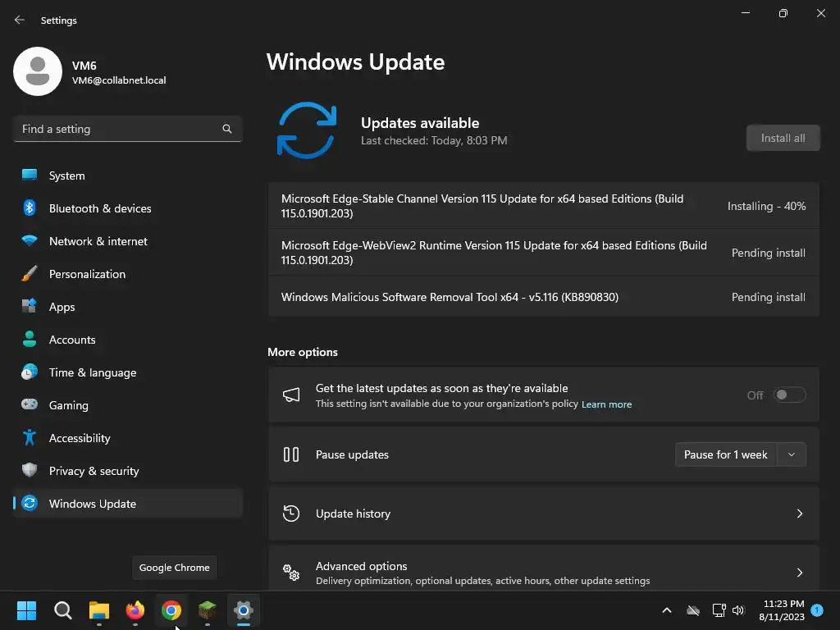Click Windows Malicious Software Removal Tool row
The height and width of the screenshot is (630, 840).
point(543,297)
